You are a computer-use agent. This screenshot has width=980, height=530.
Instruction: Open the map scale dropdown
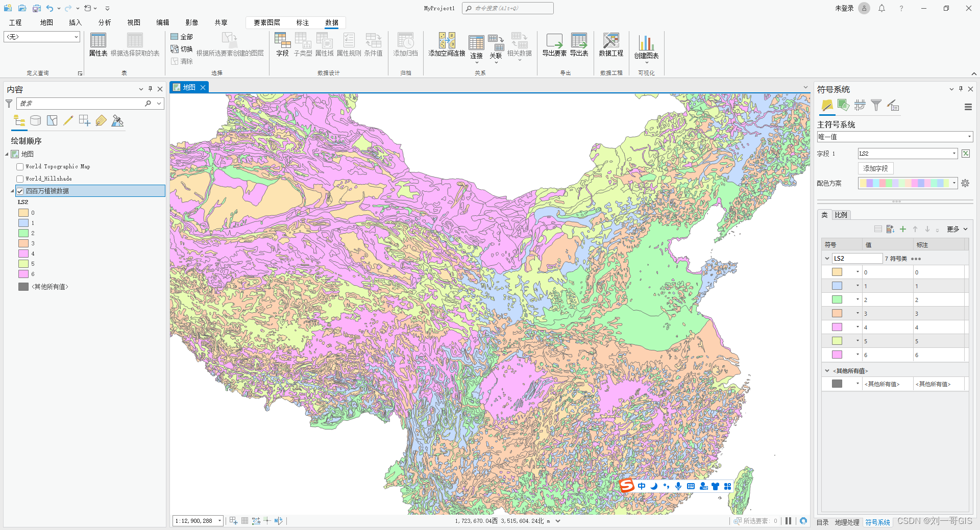pyautogui.click(x=220, y=521)
